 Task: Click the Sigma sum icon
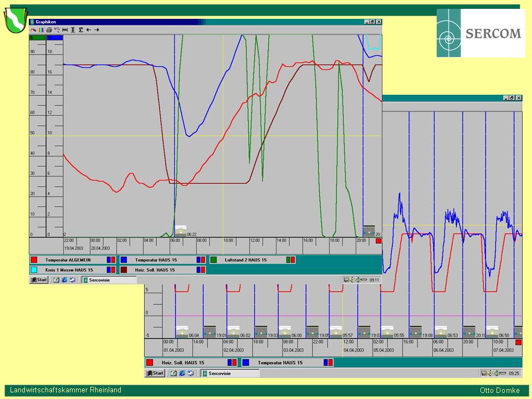pyautogui.click(x=81, y=30)
